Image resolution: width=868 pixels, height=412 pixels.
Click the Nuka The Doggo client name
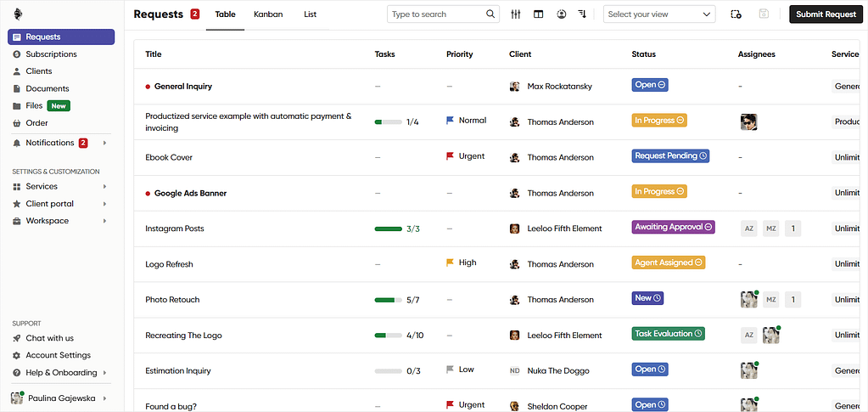click(x=558, y=371)
